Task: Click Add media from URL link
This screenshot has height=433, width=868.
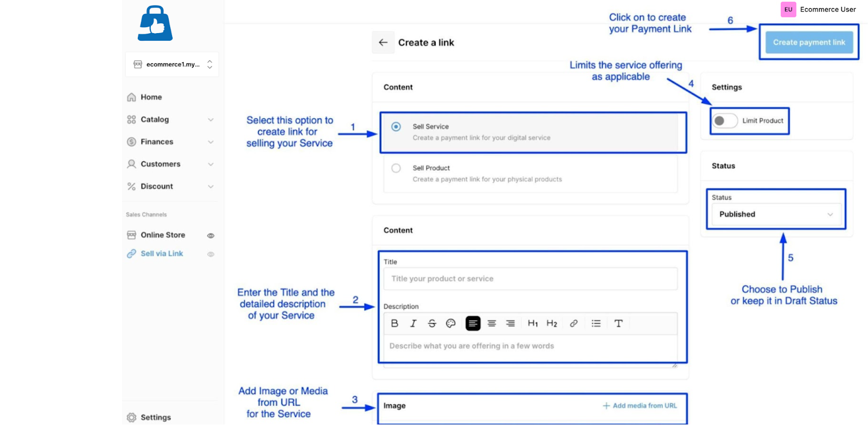Action: click(640, 406)
